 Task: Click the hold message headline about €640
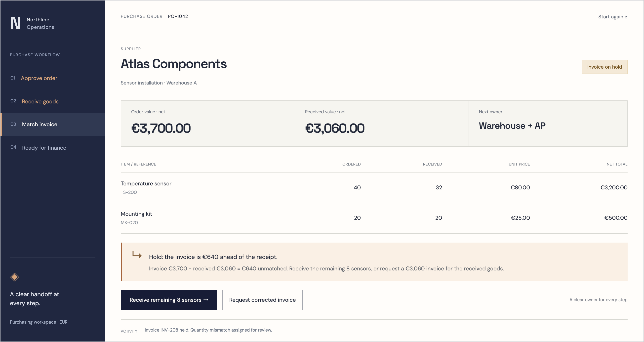click(213, 257)
